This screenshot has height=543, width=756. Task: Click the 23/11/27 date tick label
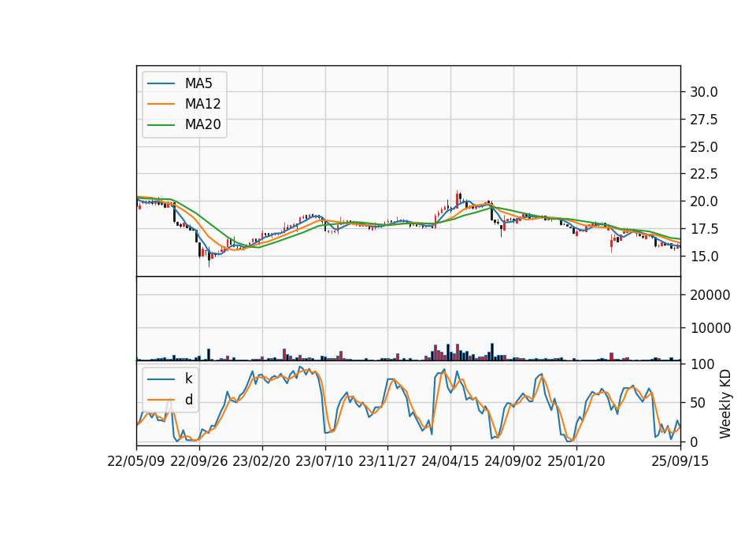click(x=387, y=461)
